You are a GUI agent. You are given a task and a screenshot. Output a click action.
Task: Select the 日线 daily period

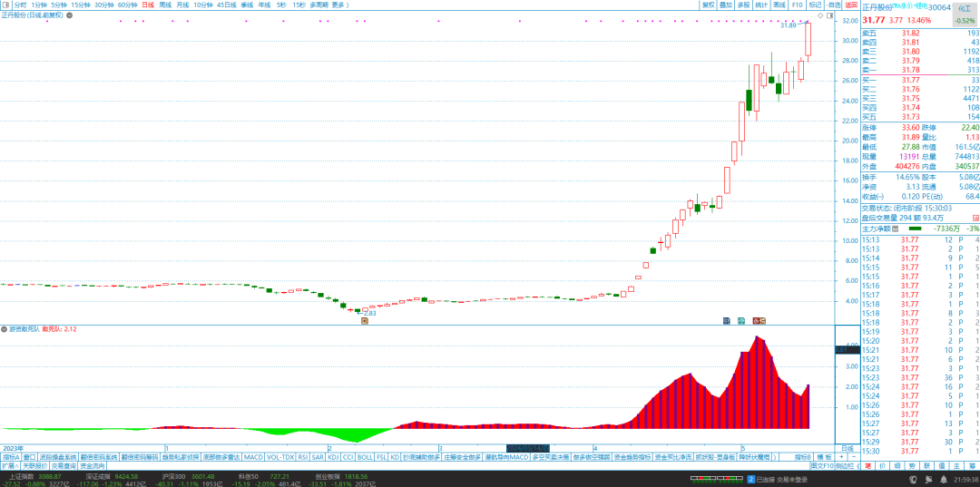tap(148, 5)
